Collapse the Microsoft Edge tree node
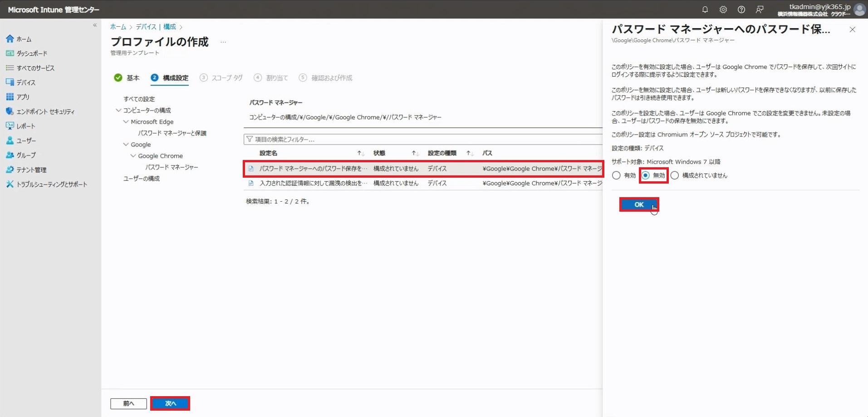Viewport: 868px width, 417px height. (126, 121)
